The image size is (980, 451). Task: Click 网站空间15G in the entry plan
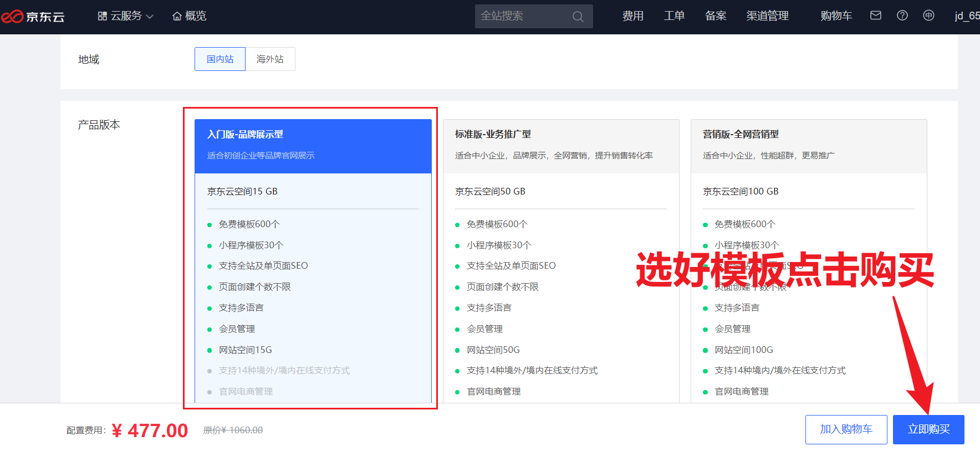click(246, 350)
